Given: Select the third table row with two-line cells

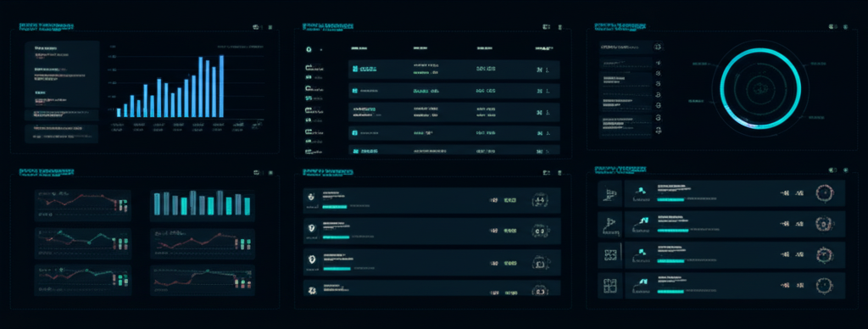Looking at the screenshot, I should click(x=454, y=113).
